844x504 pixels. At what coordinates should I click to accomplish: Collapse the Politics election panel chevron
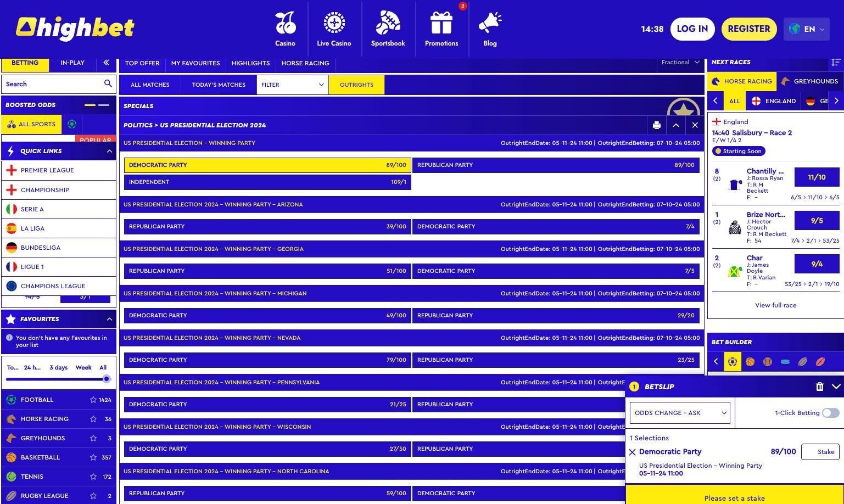675,125
